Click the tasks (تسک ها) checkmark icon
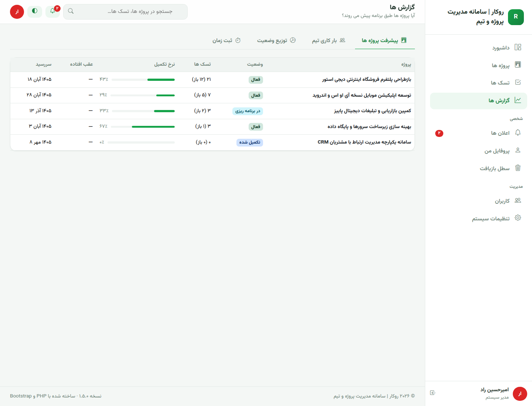This screenshot has width=532, height=406. coord(518,82)
